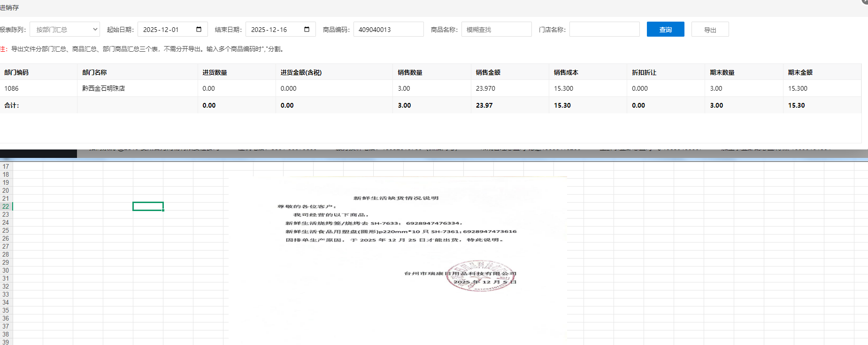Click the blue 查询 button
Screen dimensions: 868x345
665,30
